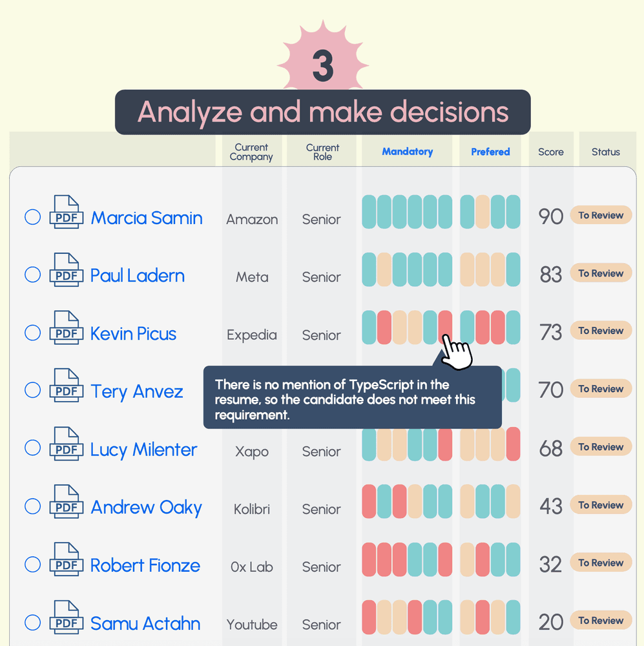644x646 pixels.
Task: Open candidate name link Lucy Milenter
Action: tap(143, 450)
